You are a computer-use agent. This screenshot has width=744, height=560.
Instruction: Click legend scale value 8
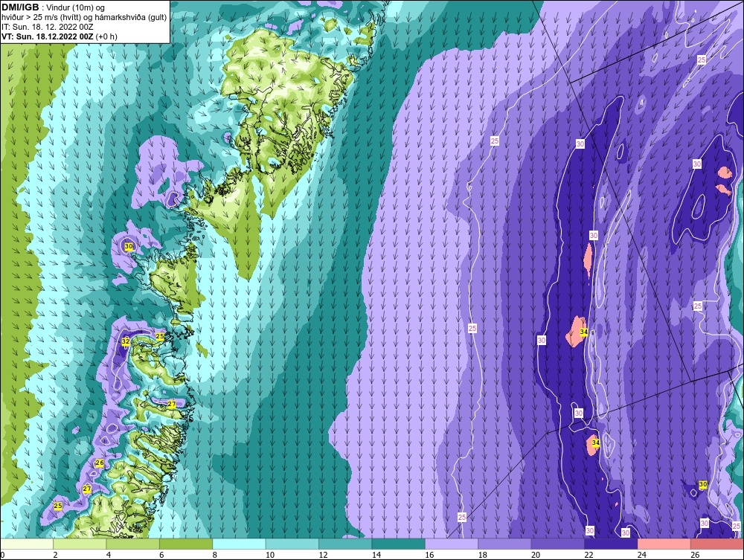pos(215,555)
